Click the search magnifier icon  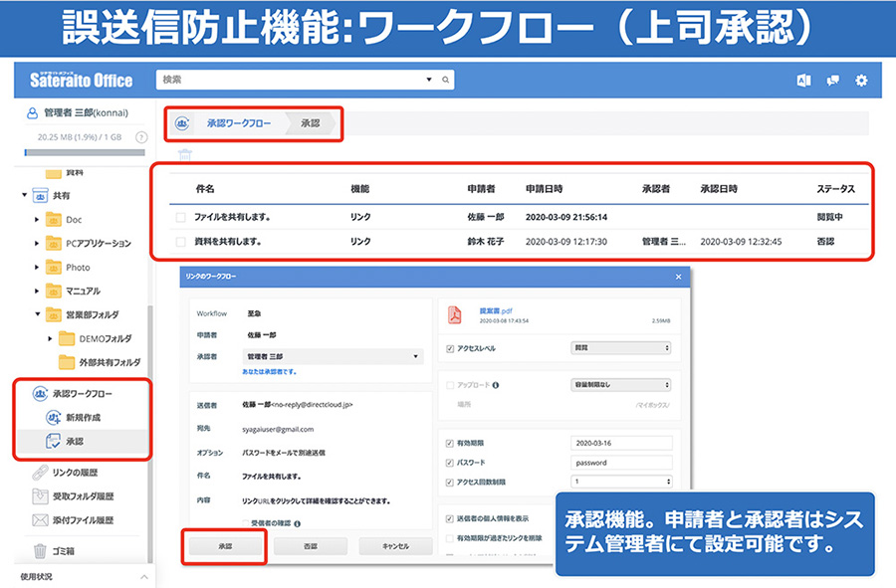pyautogui.click(x=445, y=80)
